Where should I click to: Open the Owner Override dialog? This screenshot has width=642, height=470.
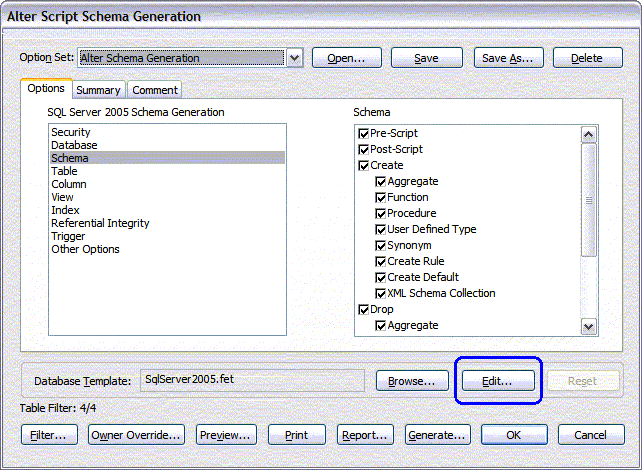pyautogui.click(x=136, y=435)
